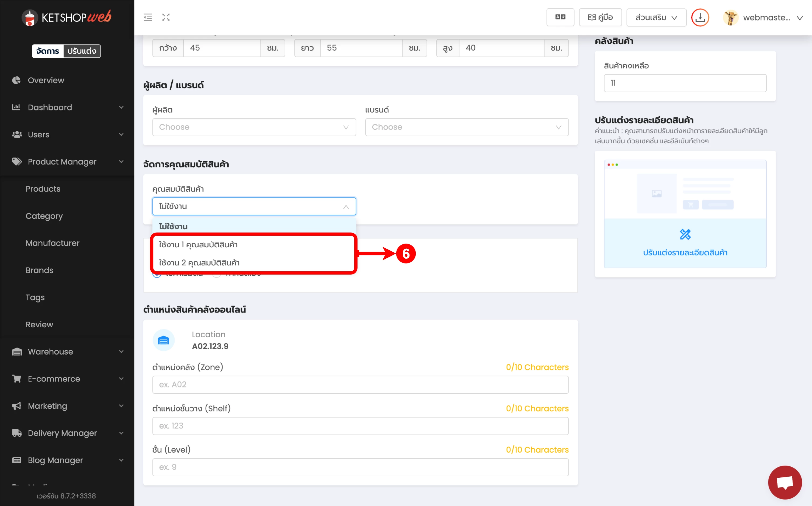Click the warehouse location icon
Image resolution: width=812 pixels, height=506 pixels.
coord(164,340)
